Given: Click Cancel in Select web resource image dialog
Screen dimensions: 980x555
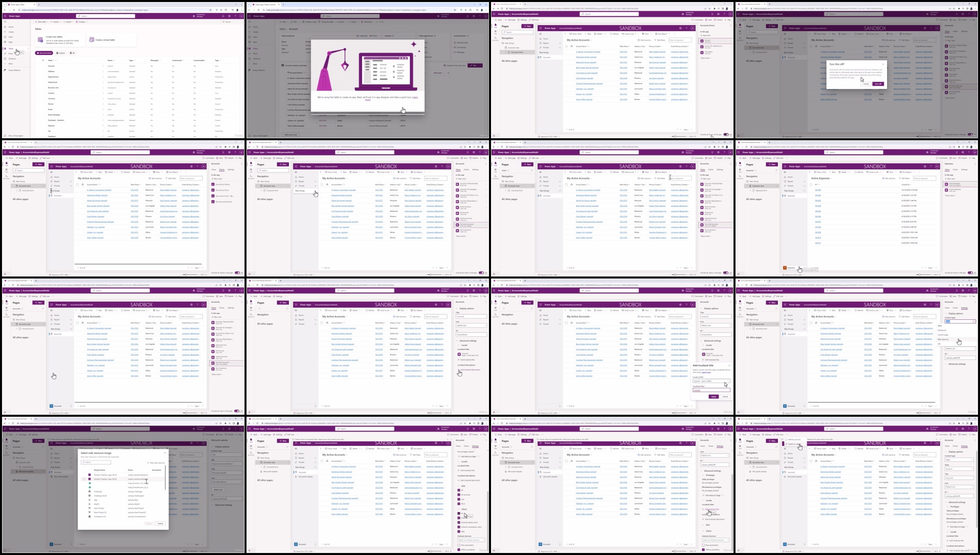Looking at the screenshot, I should pyautogui.click(x=160, y=523).
